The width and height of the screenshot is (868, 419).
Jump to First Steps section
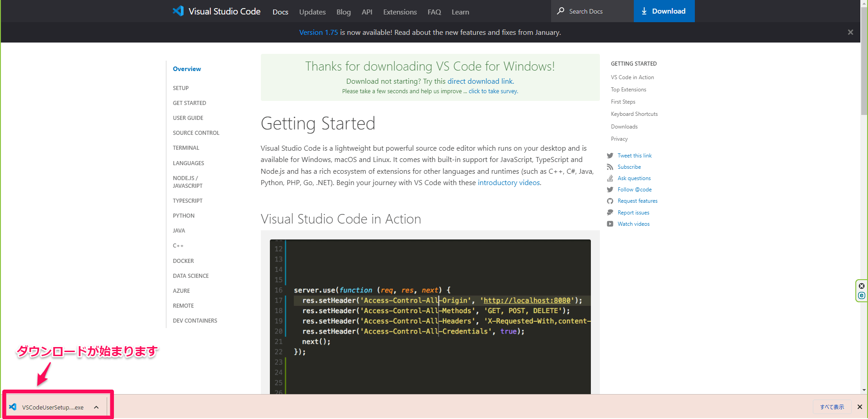coord(623,102)
